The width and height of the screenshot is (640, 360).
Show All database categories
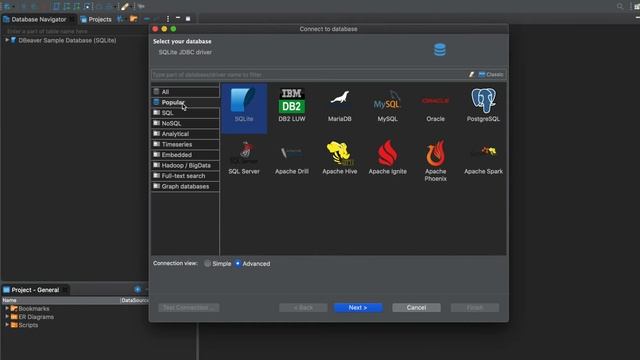(x=185, y=91)
